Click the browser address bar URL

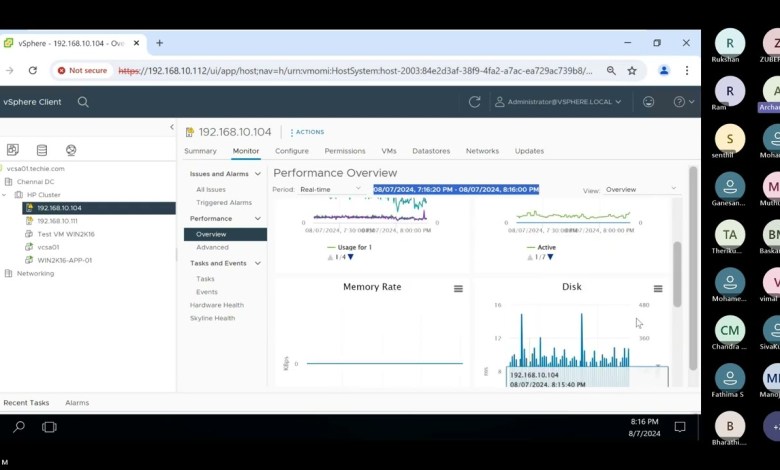point(355,71)
